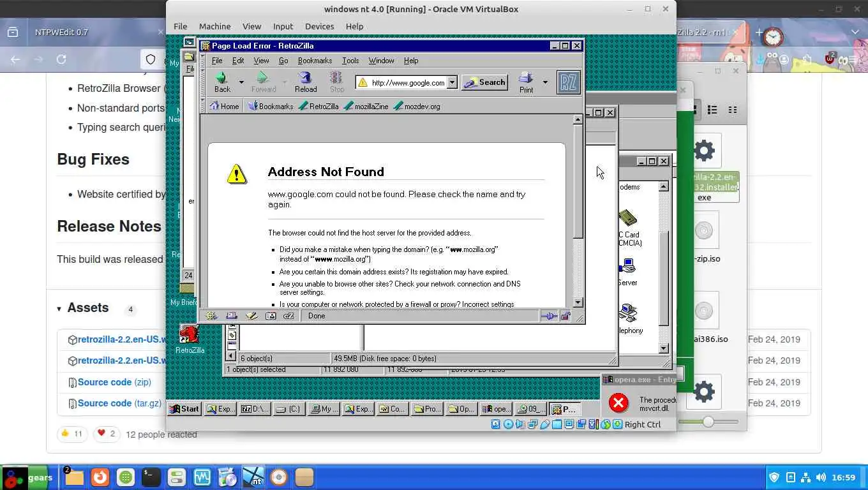868x490 pixels.
Task: Click the thumbs up reaction button
Action: 71,434
